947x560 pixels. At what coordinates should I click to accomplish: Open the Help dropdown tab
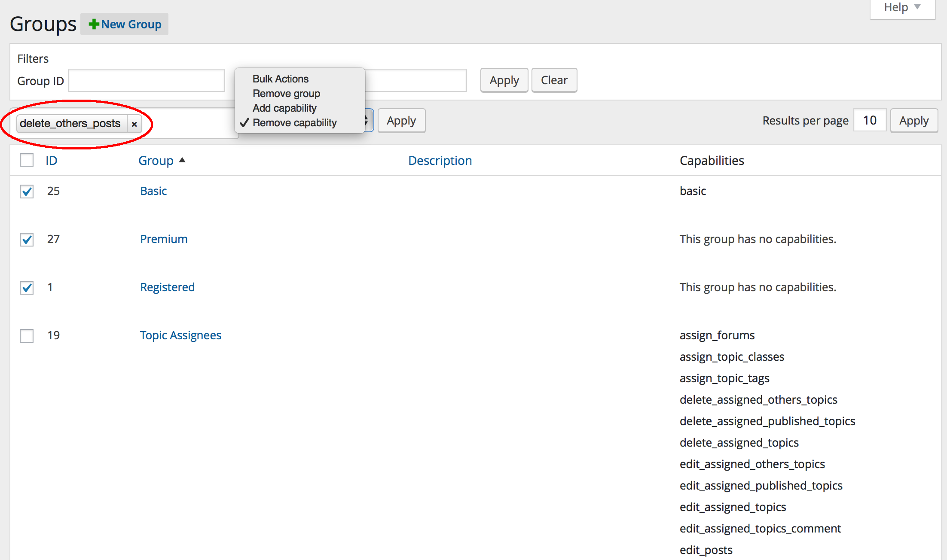point(902,8)
